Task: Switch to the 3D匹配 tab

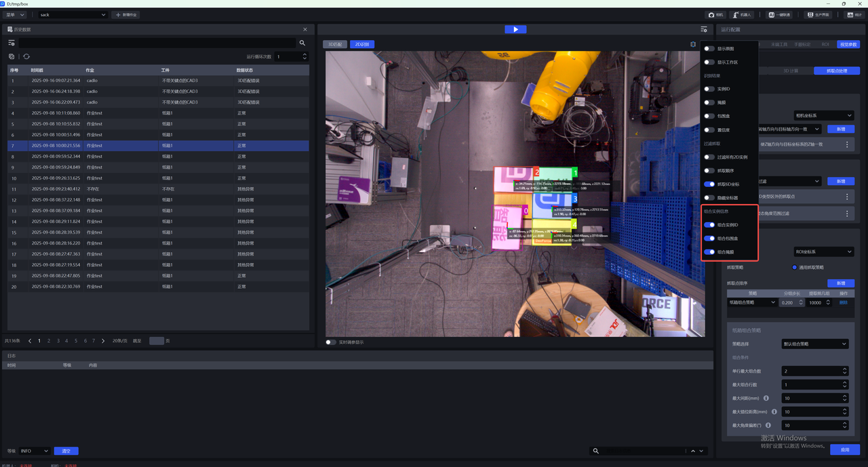Action: point(335,45)
